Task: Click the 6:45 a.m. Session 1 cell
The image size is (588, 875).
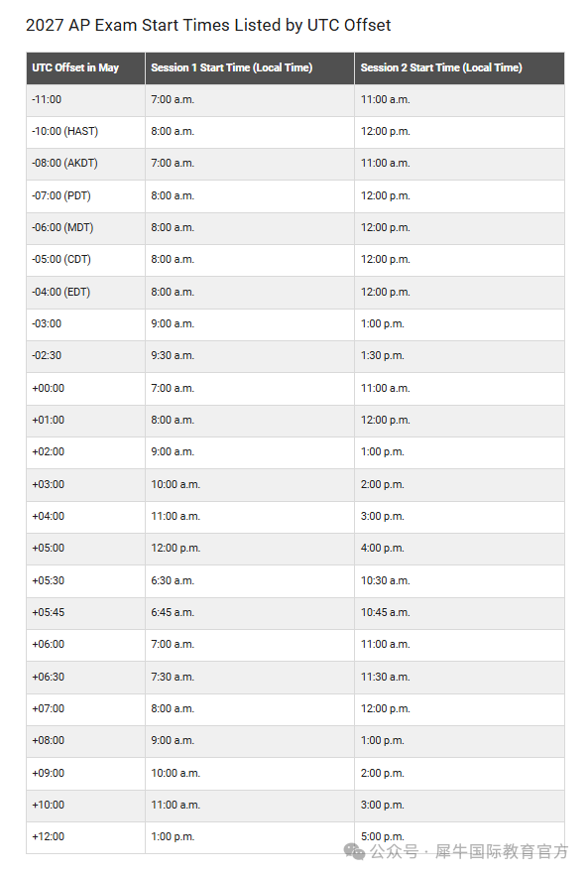Action: pos(250,613)
